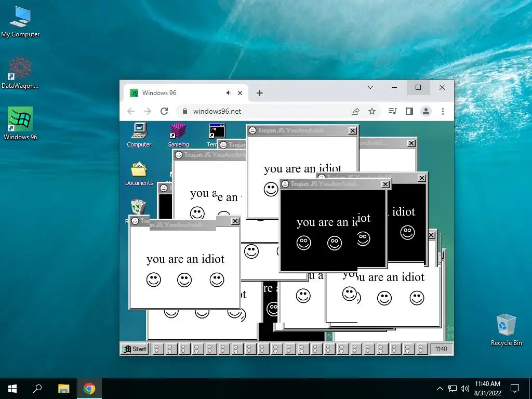Open Chrome tab search dropdown
532x399 pixels.
[370, 87]
